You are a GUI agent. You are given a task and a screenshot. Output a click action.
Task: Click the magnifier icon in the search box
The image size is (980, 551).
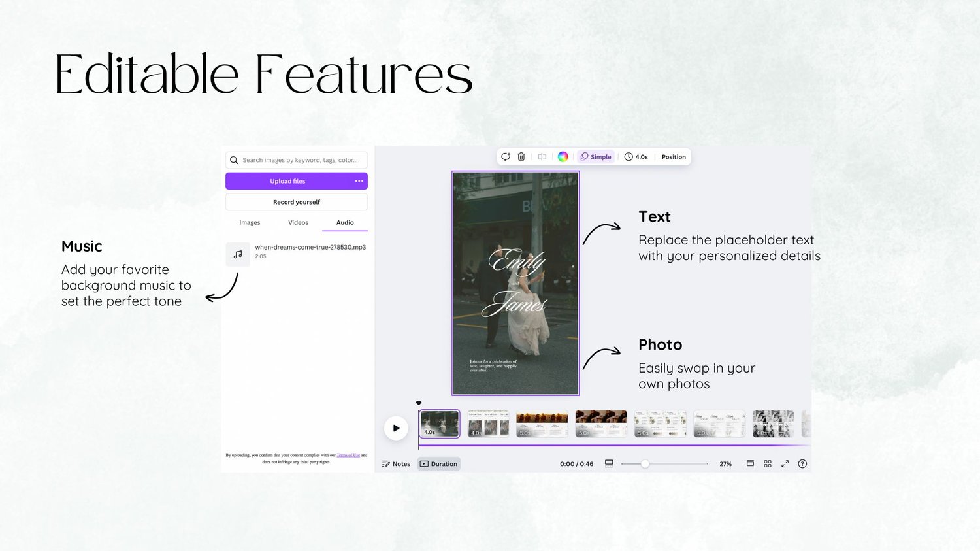(234, 160)
